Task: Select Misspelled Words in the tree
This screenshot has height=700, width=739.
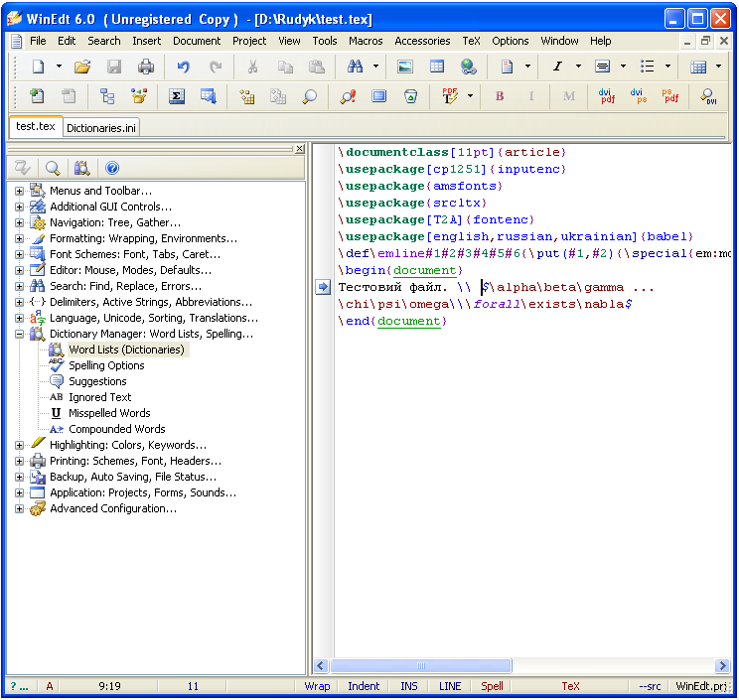Action: tap(109, 413)
